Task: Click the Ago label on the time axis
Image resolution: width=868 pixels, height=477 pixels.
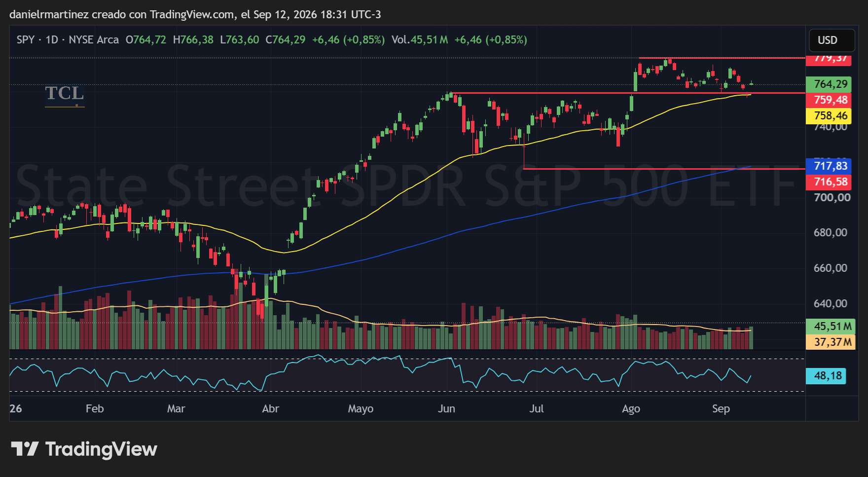Action: coord(631,409)
